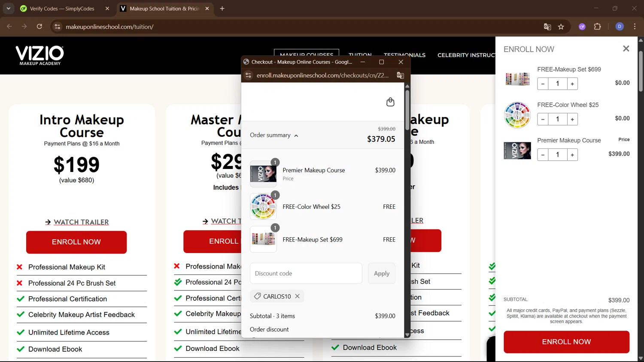Click the checkout popup scrollbar up arrow
This screenshot has height=362, width=644.
(x=407, y=86)
